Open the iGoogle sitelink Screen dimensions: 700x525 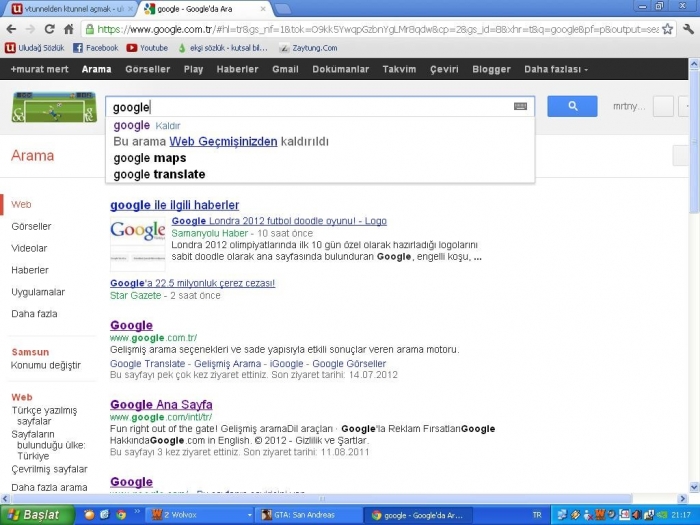click(286, 363)
